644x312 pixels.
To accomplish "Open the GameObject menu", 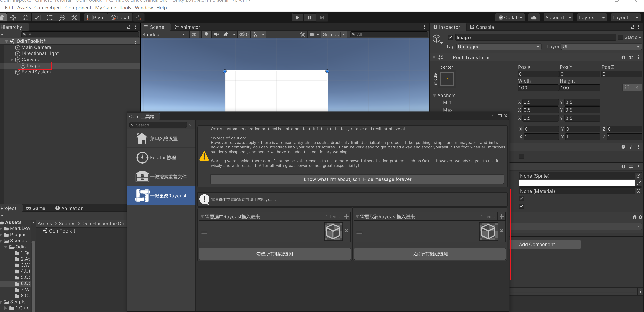I will 48,8.
